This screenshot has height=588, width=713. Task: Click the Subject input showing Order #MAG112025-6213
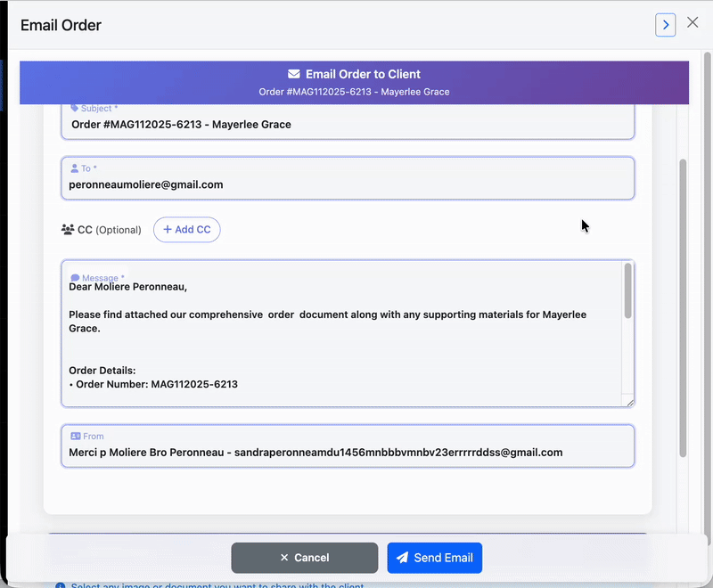[x=348, y=125]
